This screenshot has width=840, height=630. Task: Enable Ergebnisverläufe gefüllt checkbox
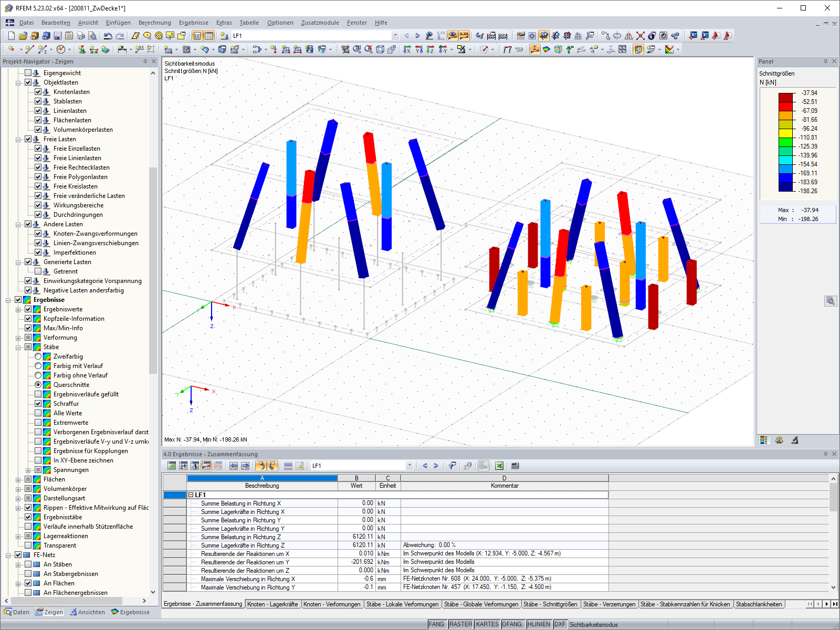[38, 394]
